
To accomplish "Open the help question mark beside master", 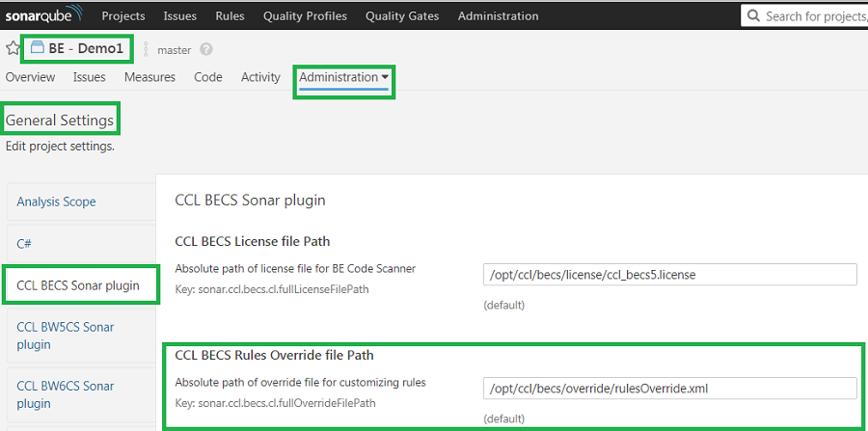I will tap(206, 50).
